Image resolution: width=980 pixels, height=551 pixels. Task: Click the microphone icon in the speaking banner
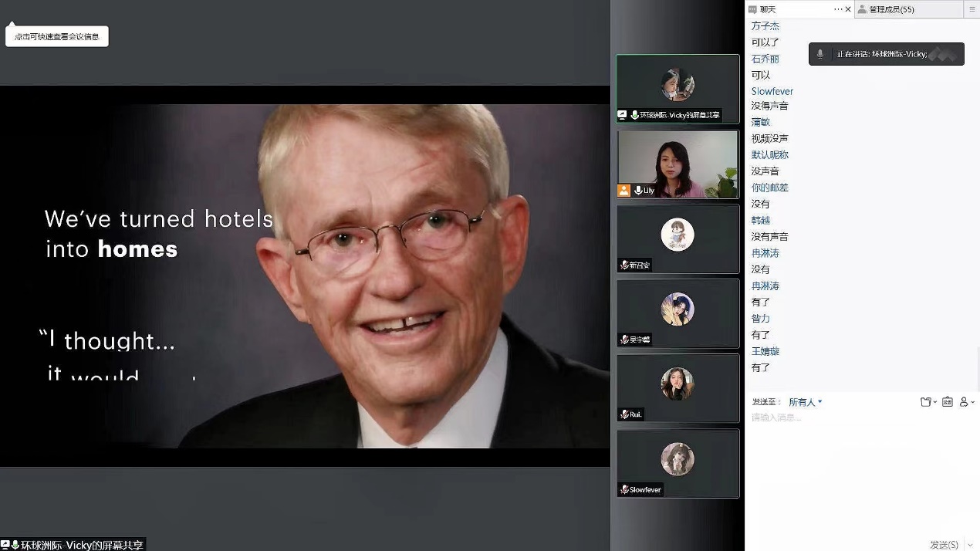(820, 54)
